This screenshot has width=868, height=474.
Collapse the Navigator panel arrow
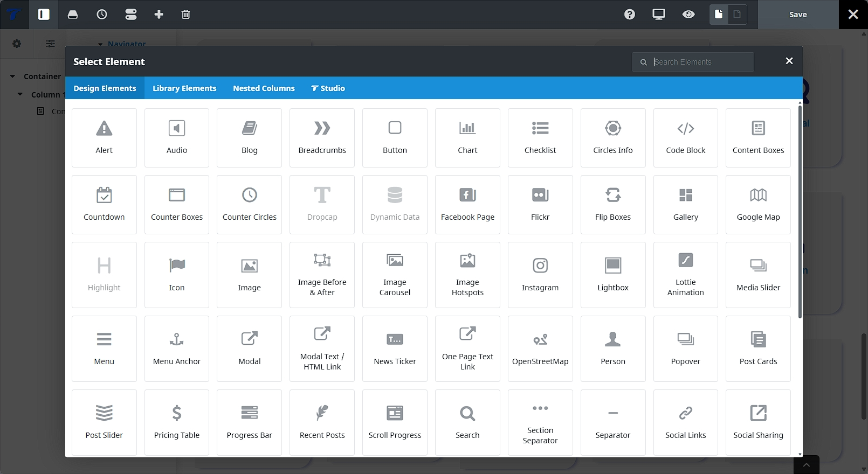point(100,44)
